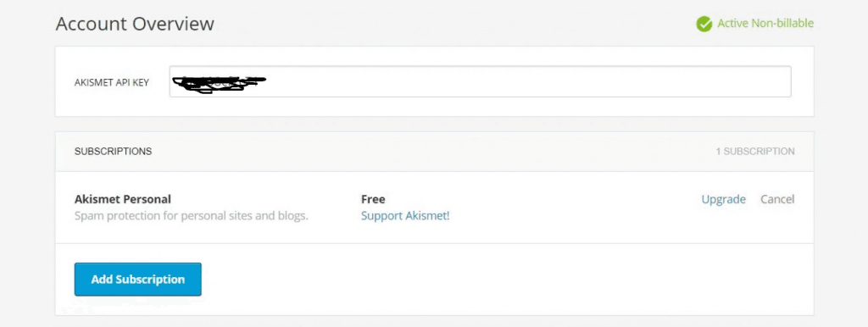Image resolution: width=868 pixels, height=327 pixels.
Task: Upgrade the Akismet Personal subscription
Action: [x=724, y=199]
